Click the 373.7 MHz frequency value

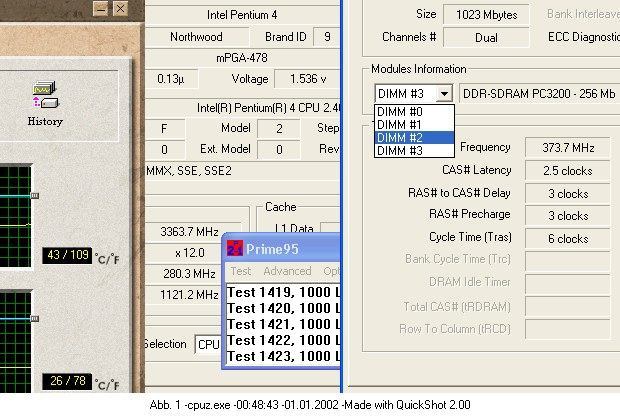568,148
